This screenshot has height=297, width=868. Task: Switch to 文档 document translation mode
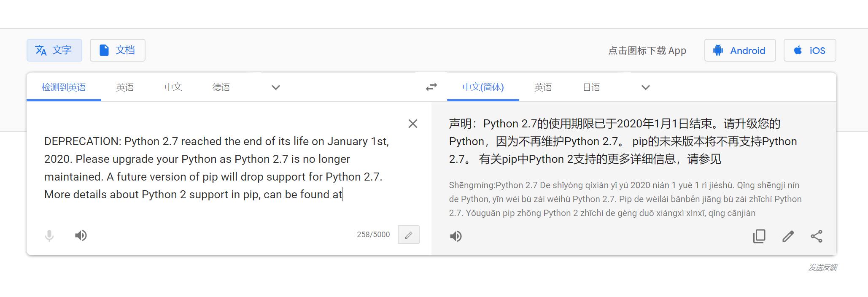(118, 50)
